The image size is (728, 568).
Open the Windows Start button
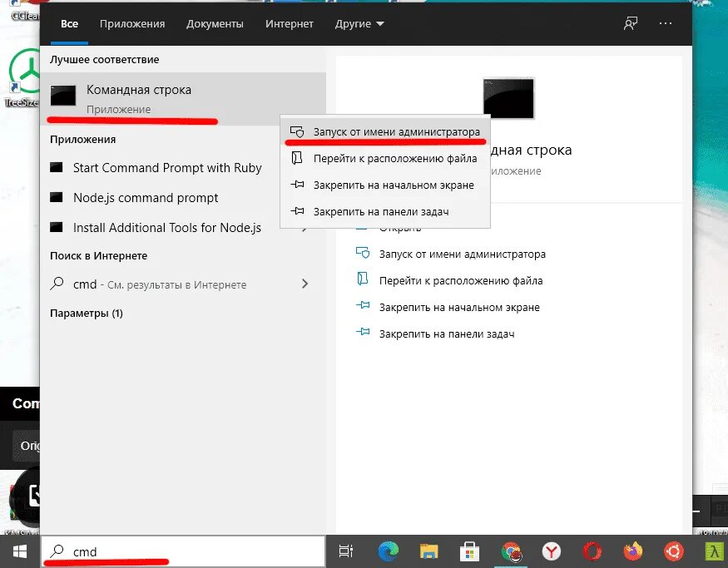pyautogui.click(x=19, y=551)
